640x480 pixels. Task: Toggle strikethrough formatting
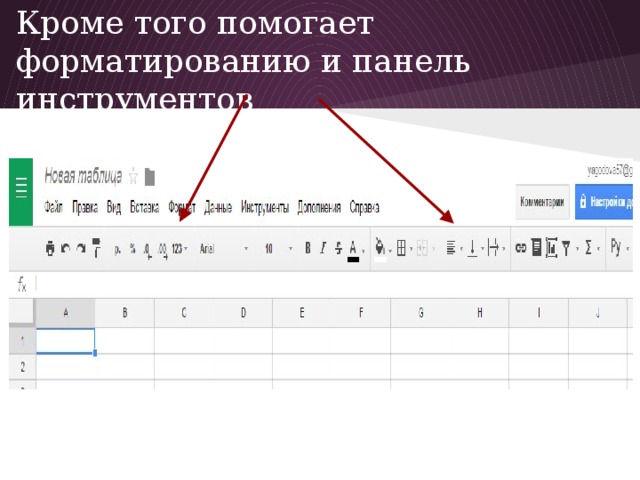click(x=338, y=248)
